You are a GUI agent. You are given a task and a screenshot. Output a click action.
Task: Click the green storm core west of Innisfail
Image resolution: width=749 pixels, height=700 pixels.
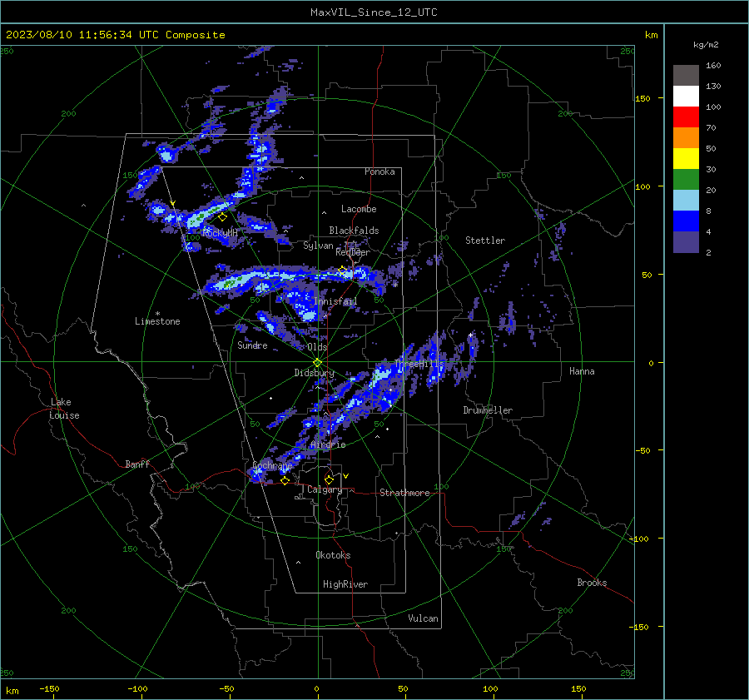click(230, 285)
